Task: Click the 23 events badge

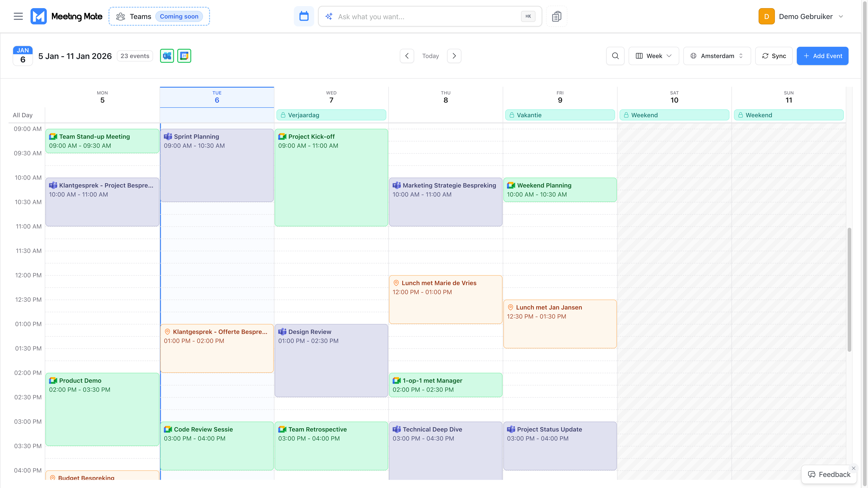Action: pos(135,56)
